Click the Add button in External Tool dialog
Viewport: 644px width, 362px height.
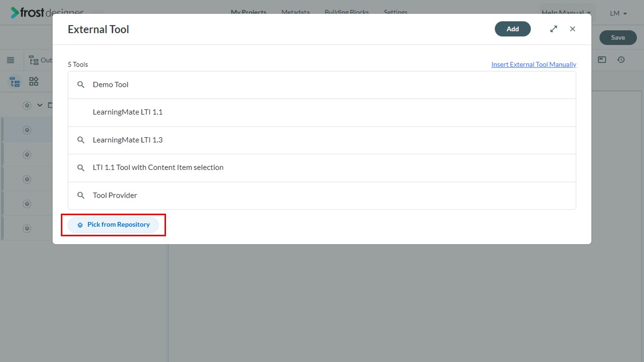click(513, 29)
